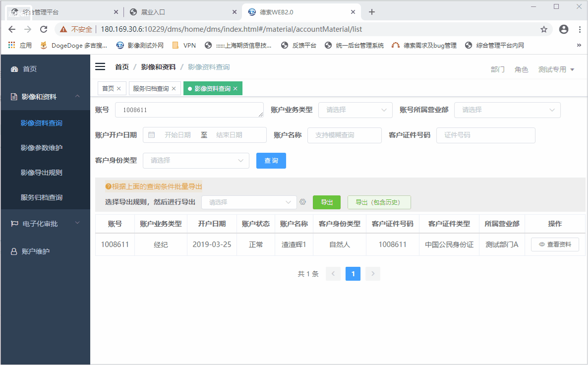Close the 服务归档查询 page tab
Image resolution: width=588 pixels, height=365 pixels.
(x=174, y=89)
